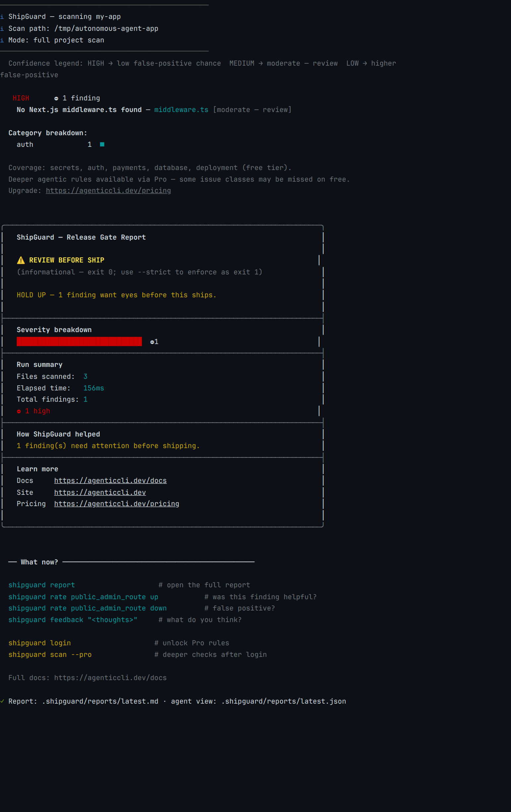
Task: Click the scan path /tmp/autonomous-agent-app
Action: pos(106,29)
